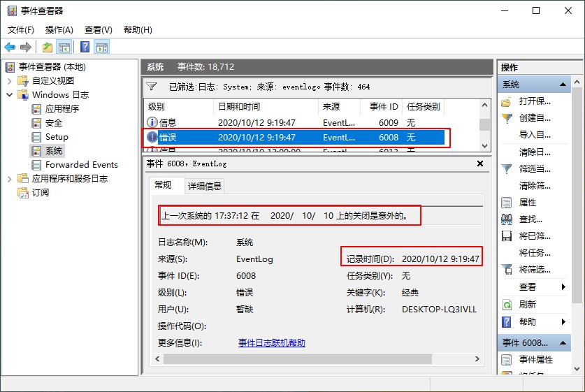Open the 操作(A) menu
Screen dimensions: 585x392
(59, 30)
